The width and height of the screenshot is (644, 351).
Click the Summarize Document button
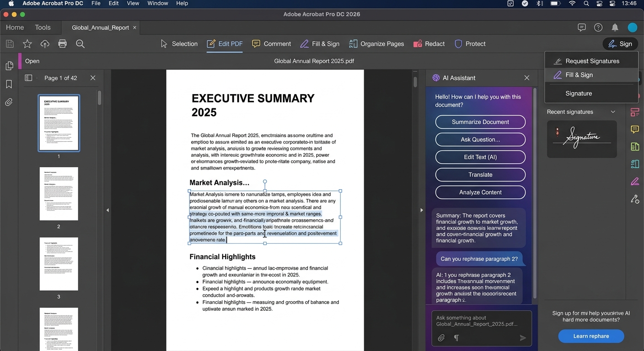tap(480, 122)
